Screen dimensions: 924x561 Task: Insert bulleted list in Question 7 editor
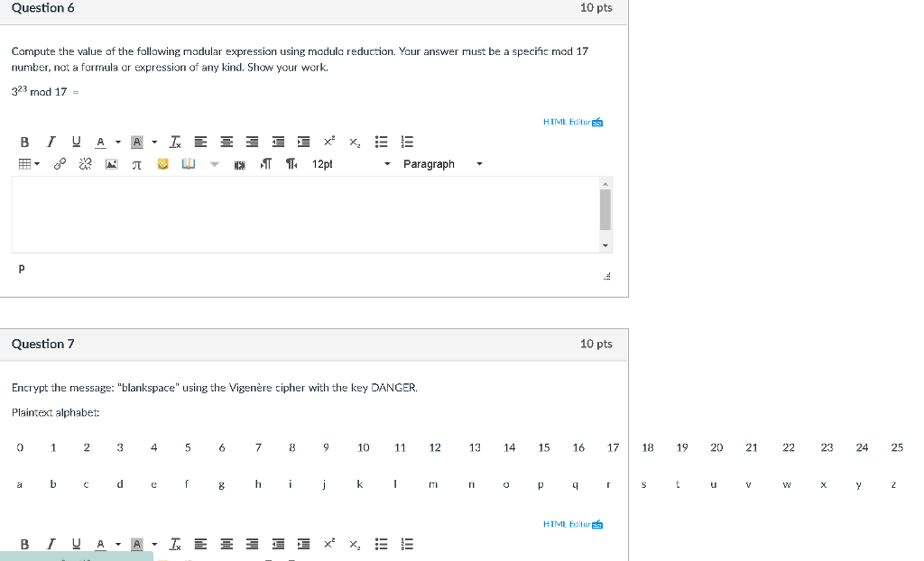[382, 545]
